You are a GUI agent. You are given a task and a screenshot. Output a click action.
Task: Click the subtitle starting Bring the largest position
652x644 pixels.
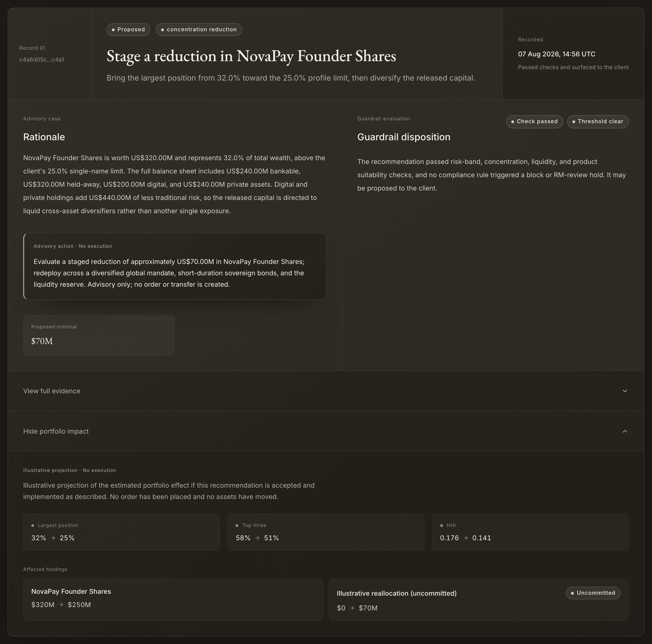point(291,78)
